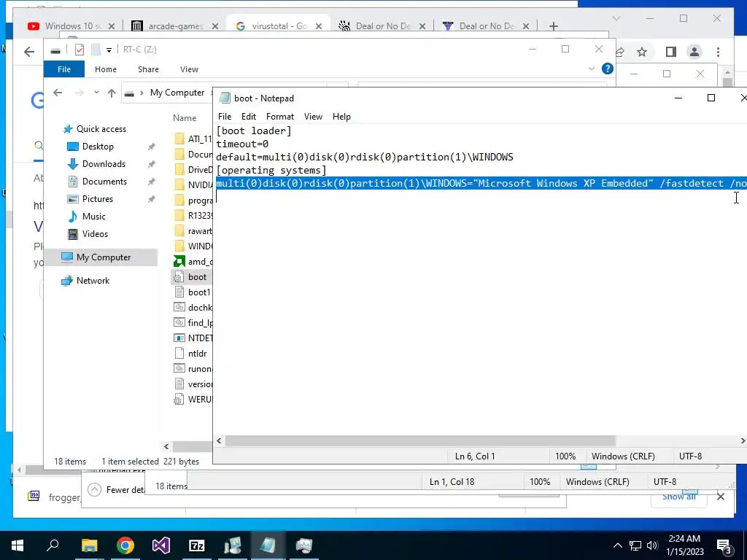Screen dimensions: 747x560
Task: Open taskbar search
Action: 53,545
